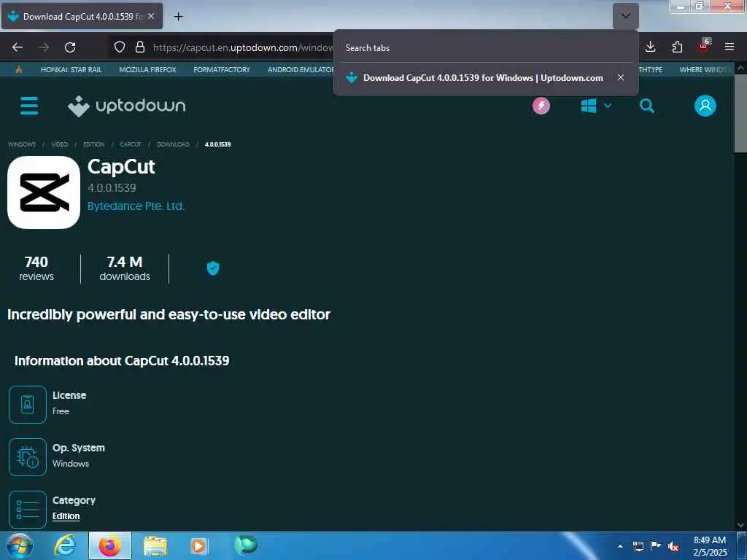Screen dimensions: 747x560
Task: Open the Firefox extensions puzzle icon
Action: (x=677, y=47)
